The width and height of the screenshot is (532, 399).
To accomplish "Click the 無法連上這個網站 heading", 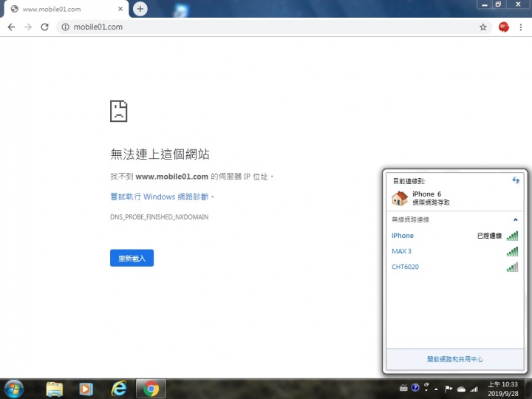I will coord(160,154).
